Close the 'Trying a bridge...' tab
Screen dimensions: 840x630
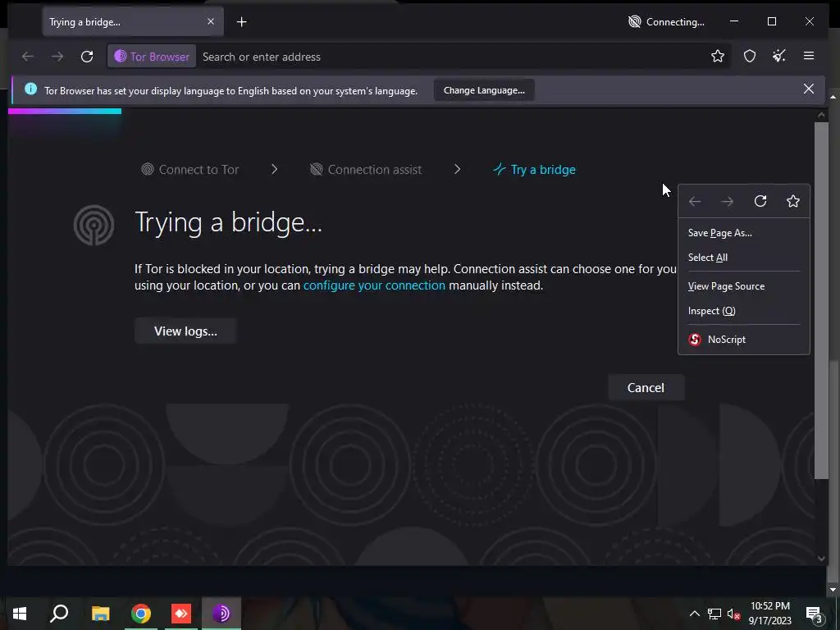click(x=211, y=21)
